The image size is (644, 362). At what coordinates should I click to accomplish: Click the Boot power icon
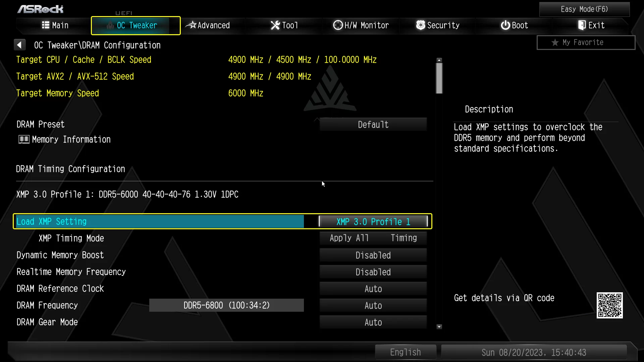click(505, 25)
